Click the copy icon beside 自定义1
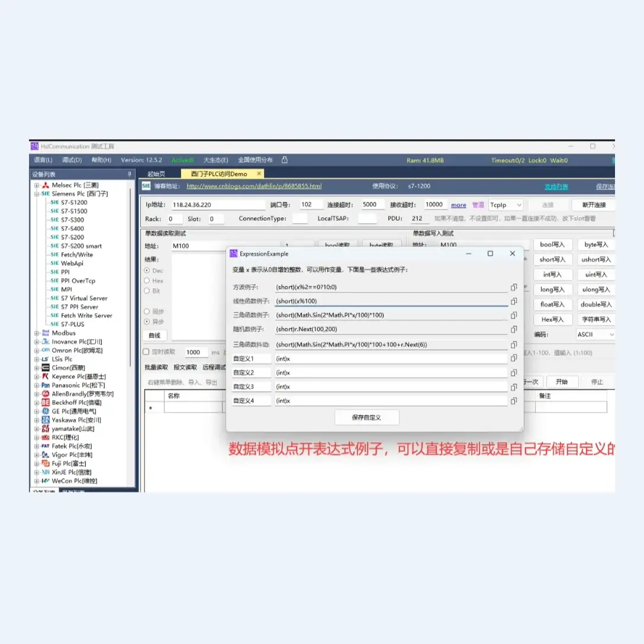 pos(514,358)
